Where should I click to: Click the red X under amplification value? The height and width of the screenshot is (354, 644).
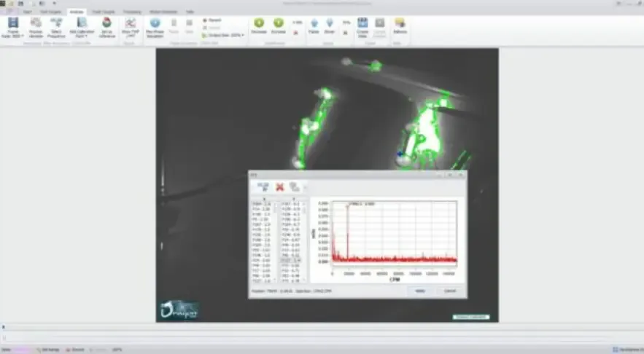[295, 33]
